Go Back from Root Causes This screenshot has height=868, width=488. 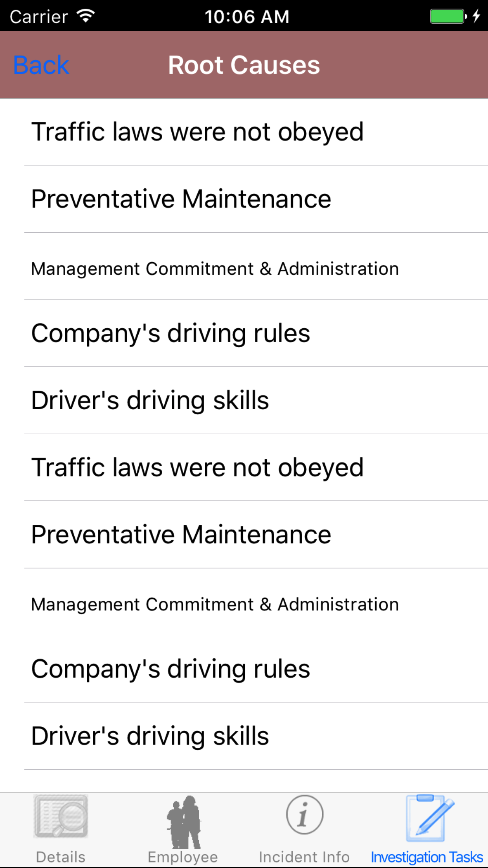(x=41, y=65)
